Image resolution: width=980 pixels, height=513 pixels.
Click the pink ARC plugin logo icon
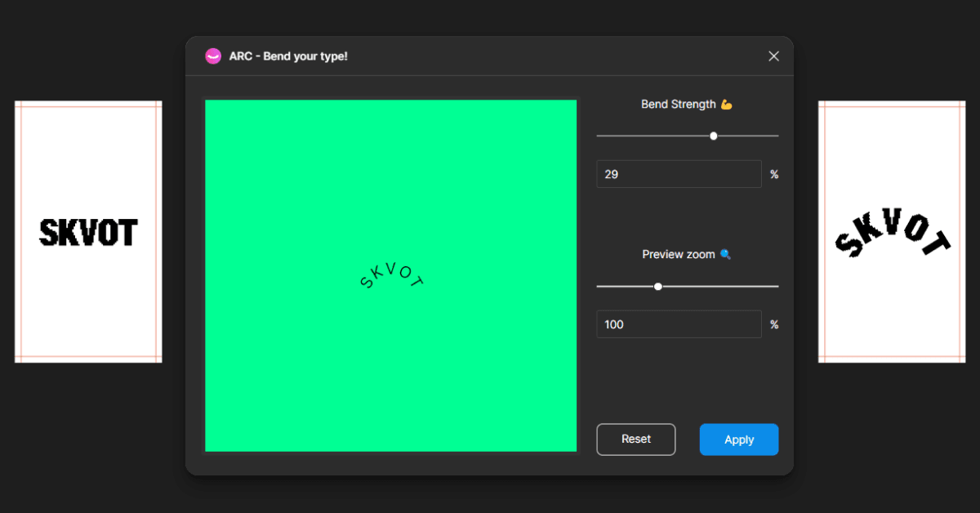[213, 56]
